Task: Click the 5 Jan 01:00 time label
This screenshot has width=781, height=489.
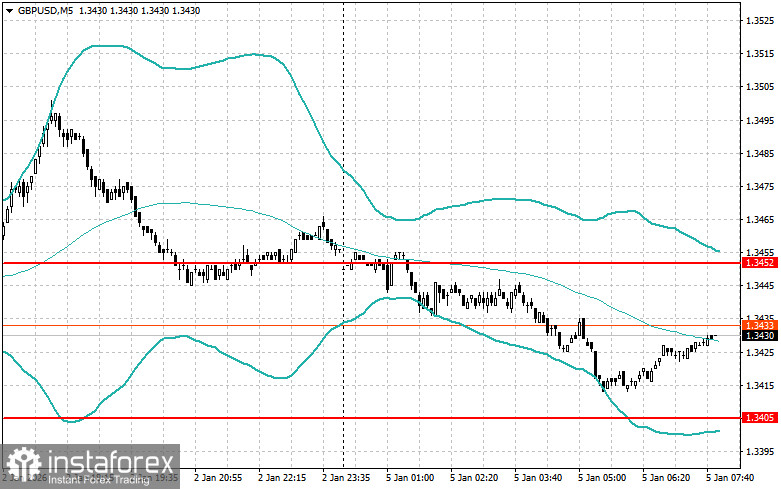Action: 409,478
